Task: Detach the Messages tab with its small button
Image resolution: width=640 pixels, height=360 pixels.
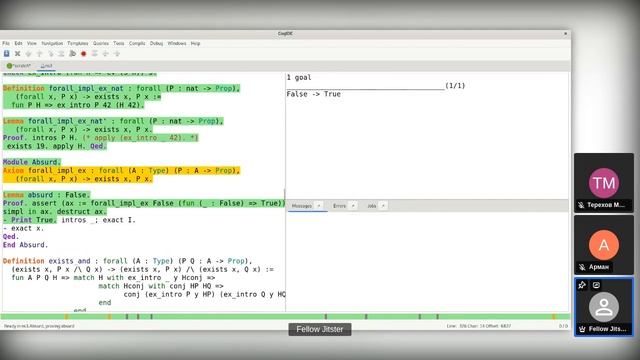Action: pos(319,206)
